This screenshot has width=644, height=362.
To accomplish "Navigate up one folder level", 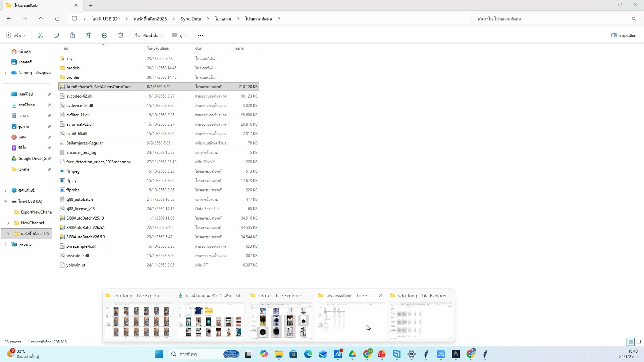I will 41,19.
